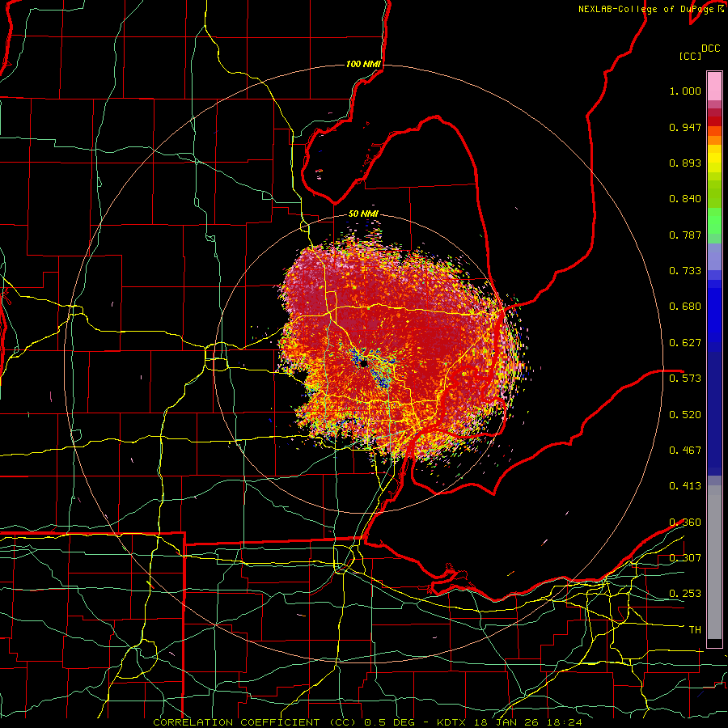Click the 50 NMI range ring label
The height and width of the screenshot is (728, 728).
[363, 214]
